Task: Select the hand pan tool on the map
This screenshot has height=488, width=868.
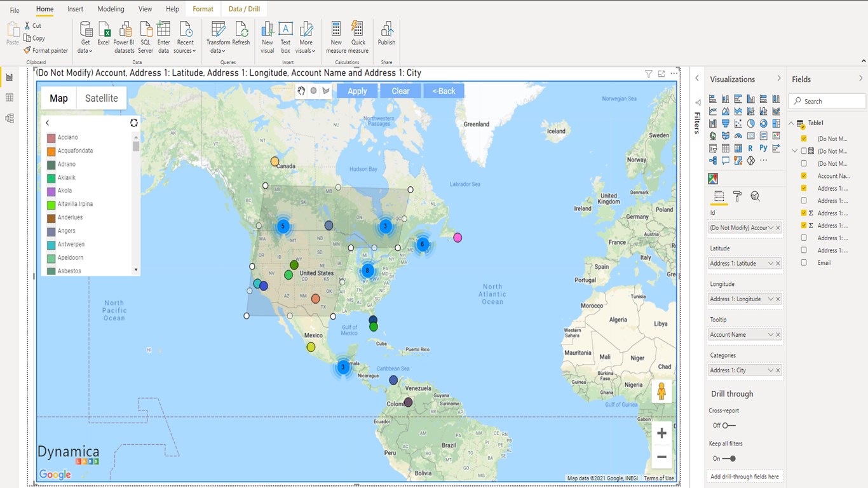Action: 301,91
